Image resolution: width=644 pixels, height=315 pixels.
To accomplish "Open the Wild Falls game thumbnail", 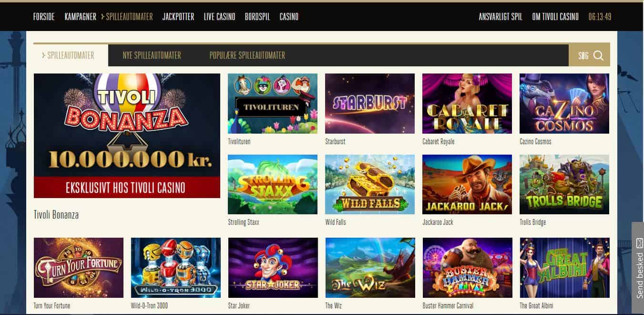I will pyautogui.click(x=370, y=184).
